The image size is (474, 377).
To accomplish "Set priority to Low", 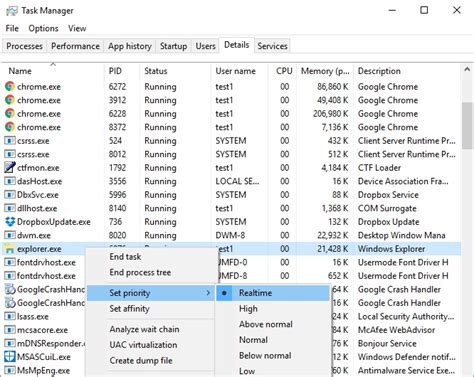I will 273,371.
